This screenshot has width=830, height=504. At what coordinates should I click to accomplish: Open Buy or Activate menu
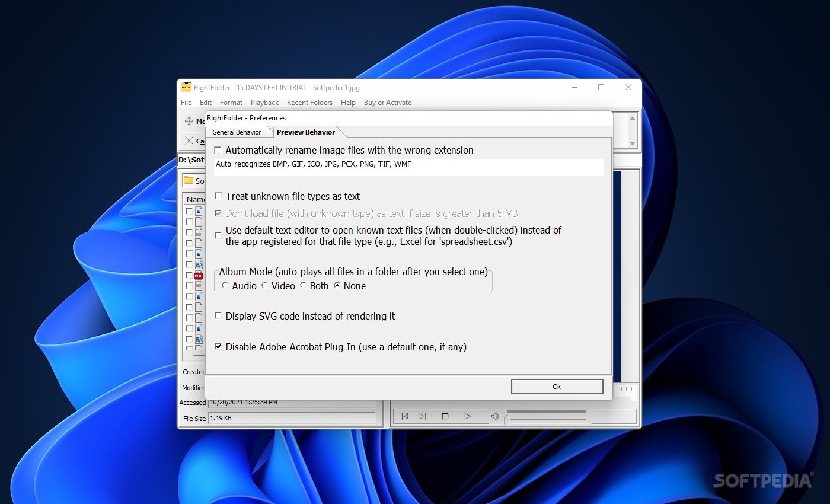pos(388,103)
